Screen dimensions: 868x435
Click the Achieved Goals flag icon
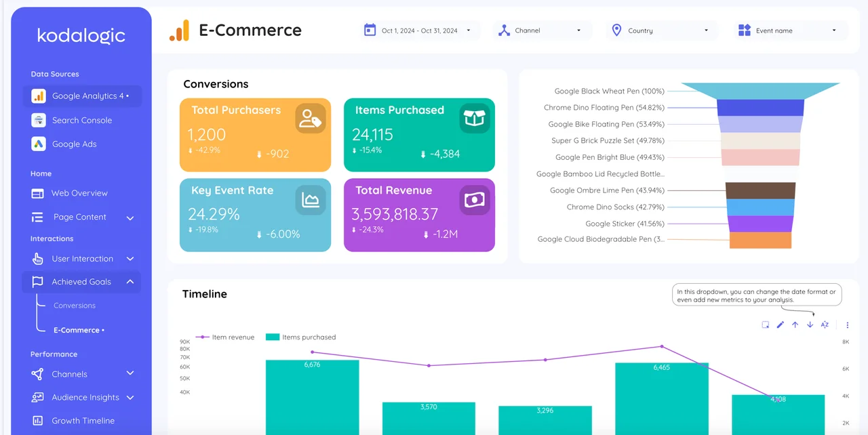pyautogui.click(x=38, y=282)
